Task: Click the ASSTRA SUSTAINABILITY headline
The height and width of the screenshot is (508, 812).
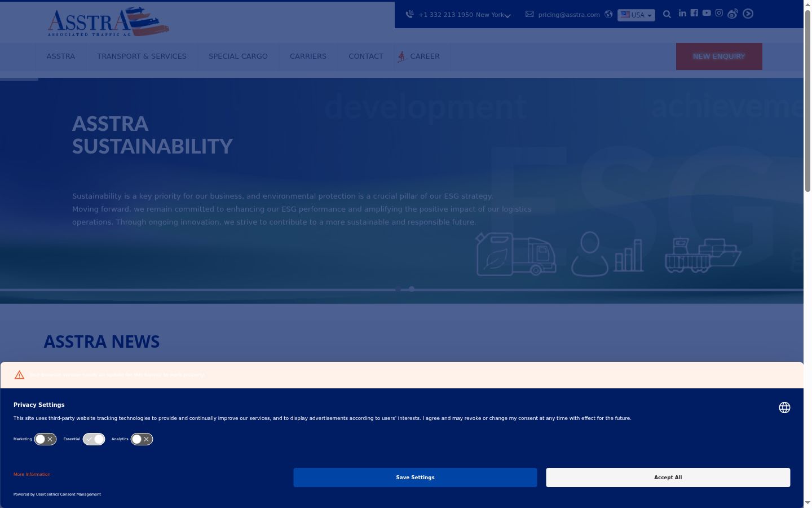Action: 152,135
